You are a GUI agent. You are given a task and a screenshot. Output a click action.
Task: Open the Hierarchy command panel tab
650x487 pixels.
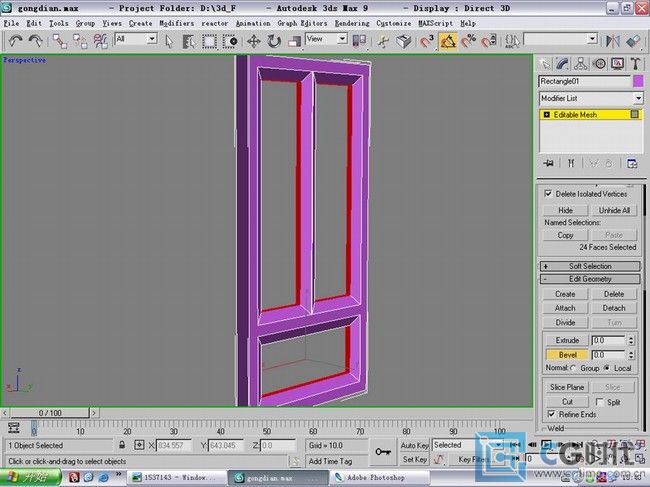581,64
